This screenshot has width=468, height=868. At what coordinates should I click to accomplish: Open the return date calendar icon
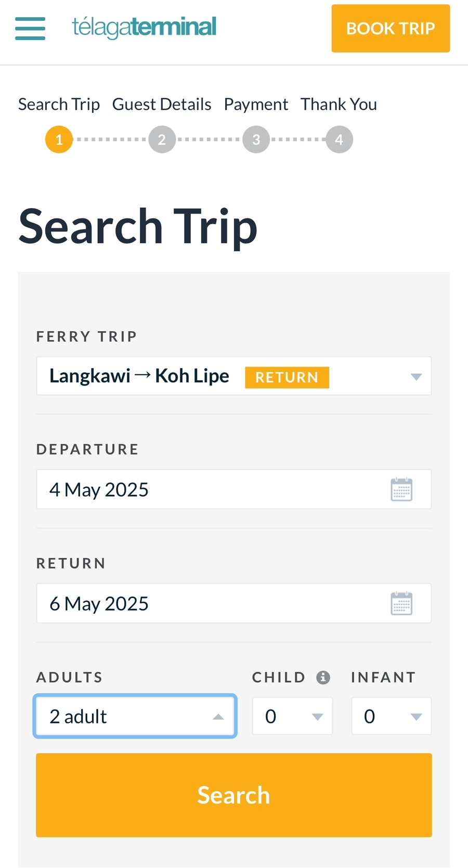(x=401, y=603)
